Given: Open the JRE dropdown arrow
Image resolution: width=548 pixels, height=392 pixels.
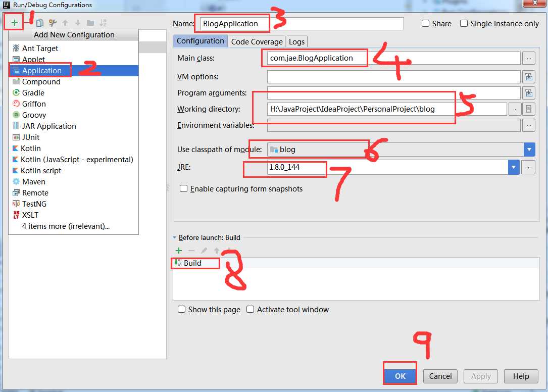Looking at the screenshot, I should 513,168.
